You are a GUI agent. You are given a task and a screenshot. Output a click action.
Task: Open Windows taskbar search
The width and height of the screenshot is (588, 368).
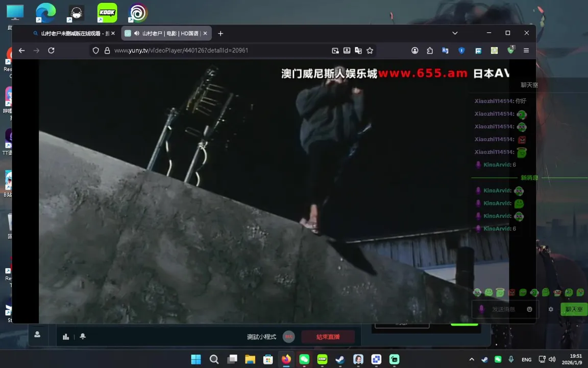214,359
